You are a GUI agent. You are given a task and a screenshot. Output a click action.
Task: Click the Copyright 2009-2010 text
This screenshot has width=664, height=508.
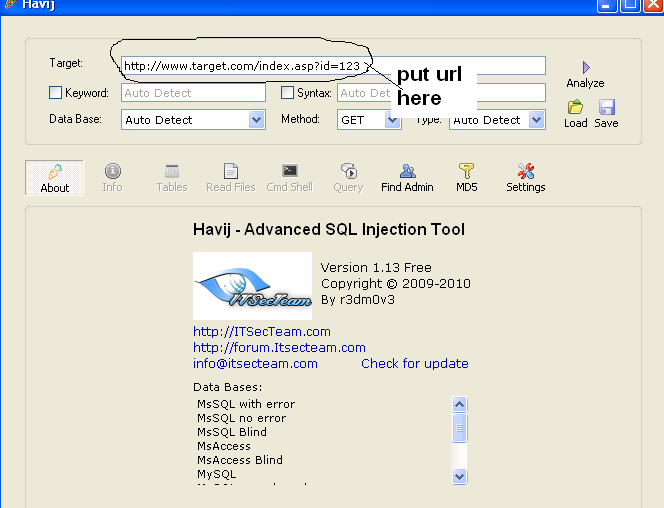396,284
